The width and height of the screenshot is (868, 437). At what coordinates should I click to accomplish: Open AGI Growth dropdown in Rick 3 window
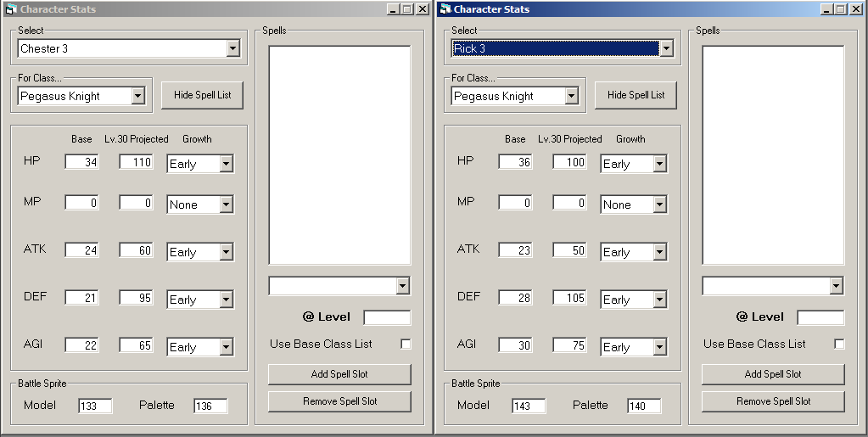pyautogui.click(x=659, y=347)
